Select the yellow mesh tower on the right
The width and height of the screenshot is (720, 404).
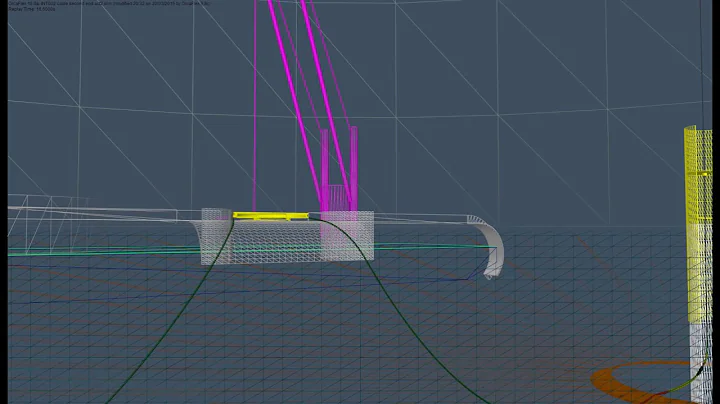coord(698,225)
